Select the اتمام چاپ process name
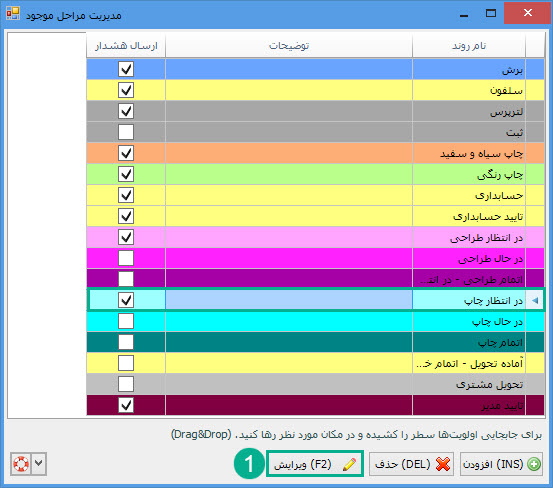Screen dimensions: 553x488 pyautogui.click(x=469, y=342)
